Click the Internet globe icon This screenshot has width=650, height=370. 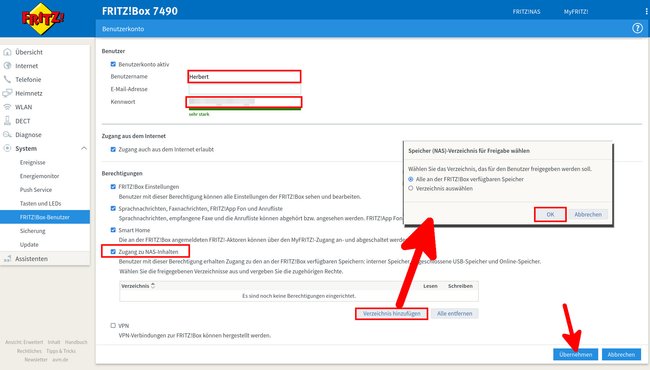(7, 65)
